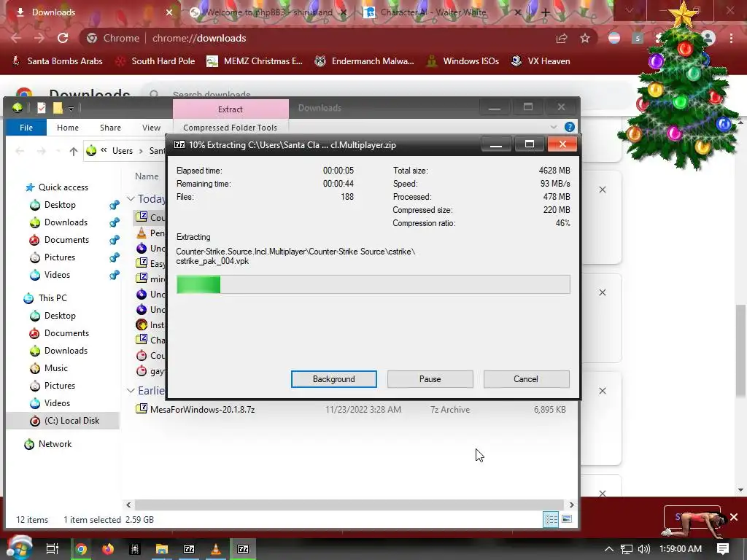Image resolution: width=747 pixels, height=560 pixels.
Task: Reload the Chrome downloads page
Action: coord(63,38)
